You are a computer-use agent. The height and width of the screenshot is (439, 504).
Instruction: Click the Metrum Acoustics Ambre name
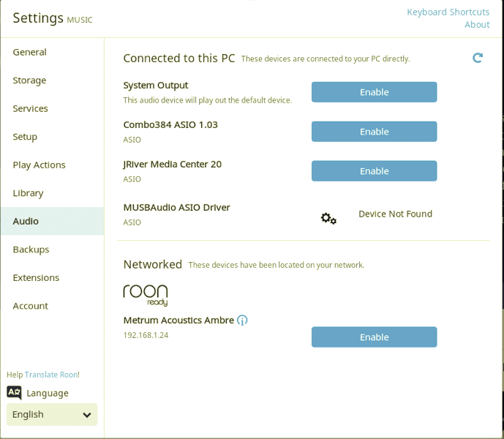pyautogui.click(x=178, y=320)
